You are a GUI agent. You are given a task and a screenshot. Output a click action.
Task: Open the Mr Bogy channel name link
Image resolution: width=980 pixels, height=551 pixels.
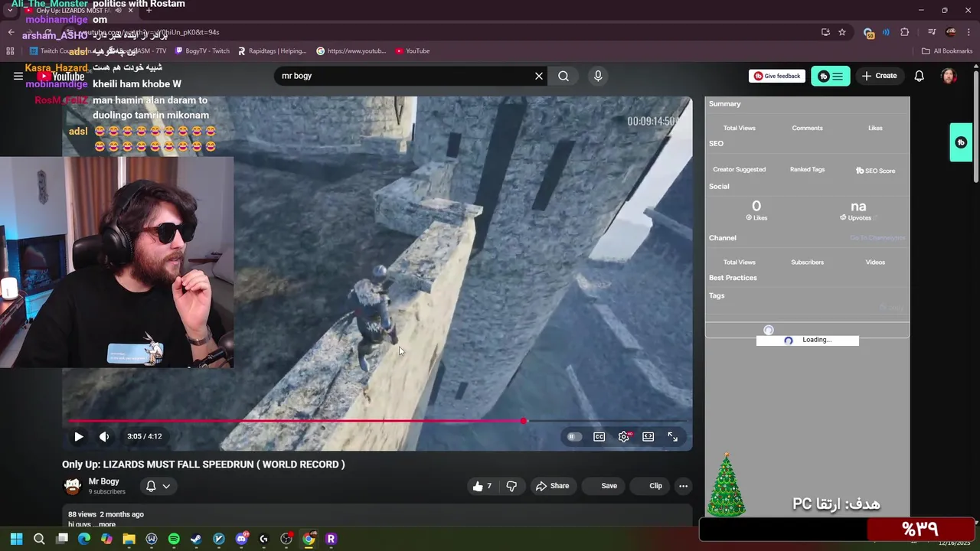[103, 481]
